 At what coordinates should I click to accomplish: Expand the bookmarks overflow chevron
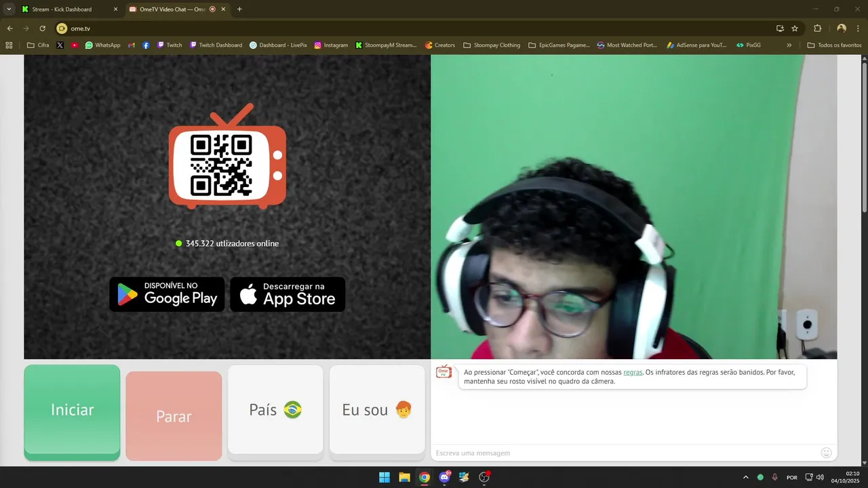coord(789,45)
